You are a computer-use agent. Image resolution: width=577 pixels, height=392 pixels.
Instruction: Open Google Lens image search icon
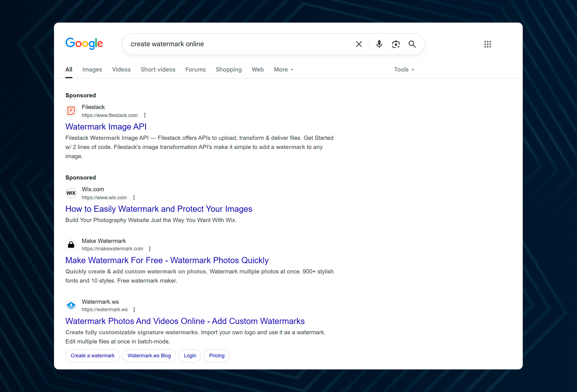[x=396, y=44]
